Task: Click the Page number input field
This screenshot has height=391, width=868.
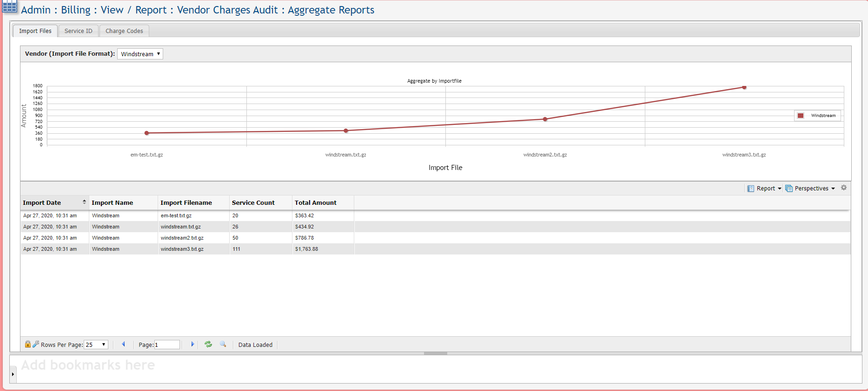Action: click(x=167, y=345)
